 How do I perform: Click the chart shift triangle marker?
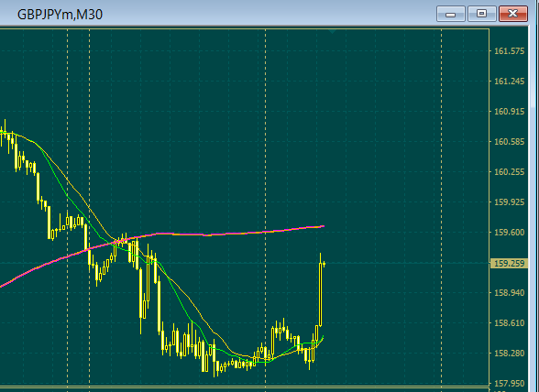[x=332, y=31]
